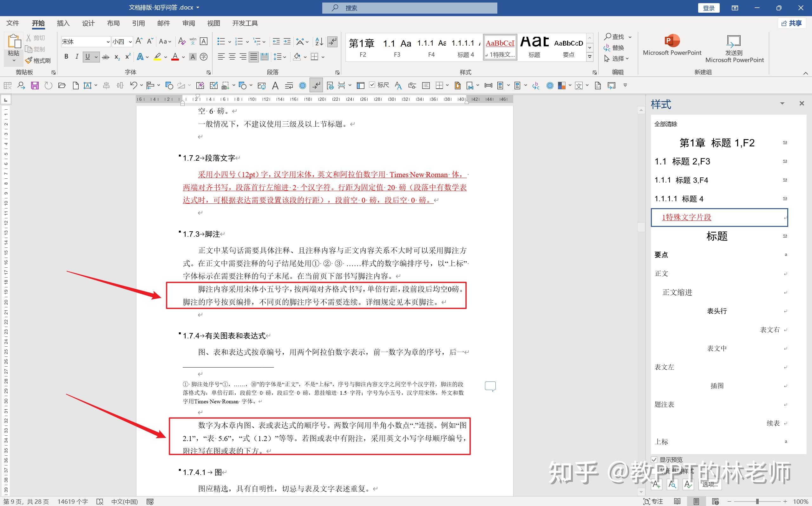Screen dimensions: 812x506
Task: Toggle show paragraph marks button in ribbon
Action: pyautogui.click(x=332, y=42)
